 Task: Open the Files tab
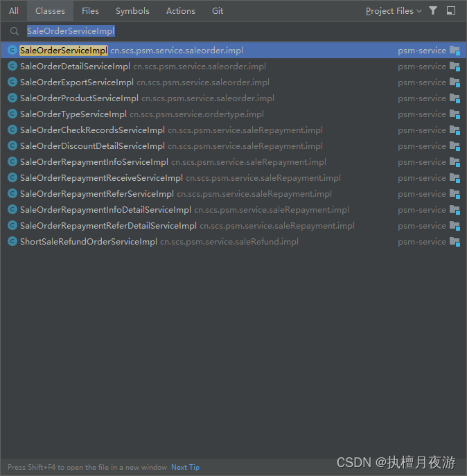click(x=90, y=11)
